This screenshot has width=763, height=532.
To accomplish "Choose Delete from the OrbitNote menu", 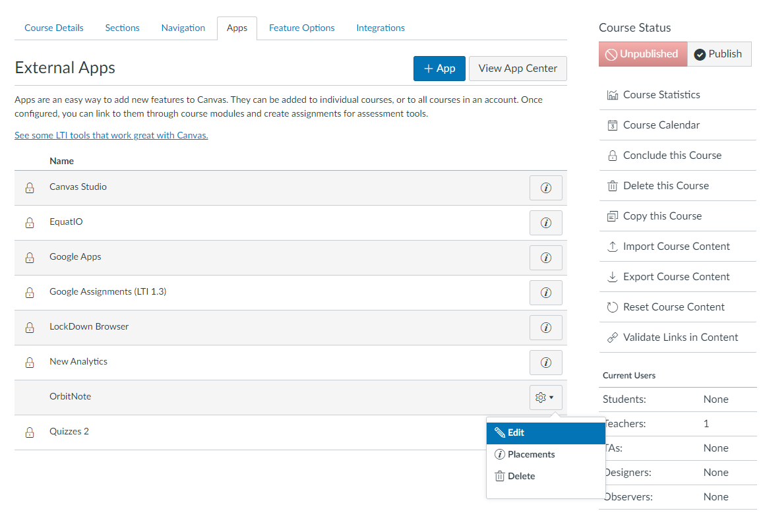I will click(x=545, y=476).
